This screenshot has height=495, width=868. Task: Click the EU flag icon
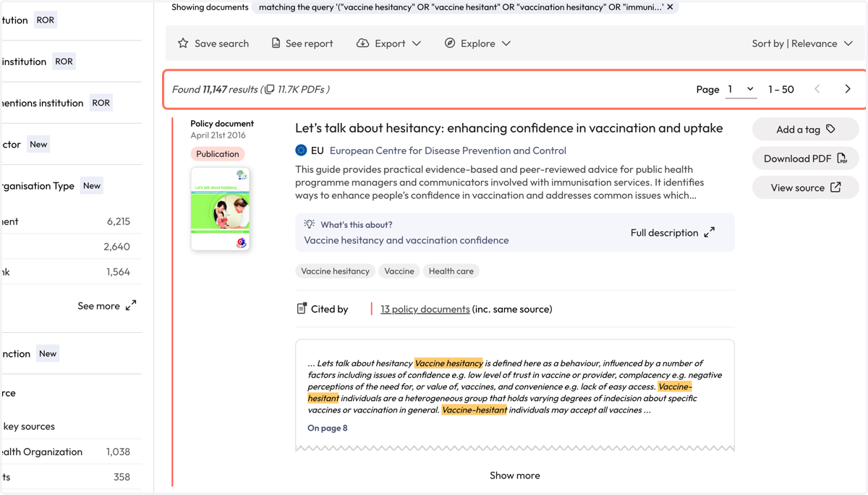[x=301, y=151]
